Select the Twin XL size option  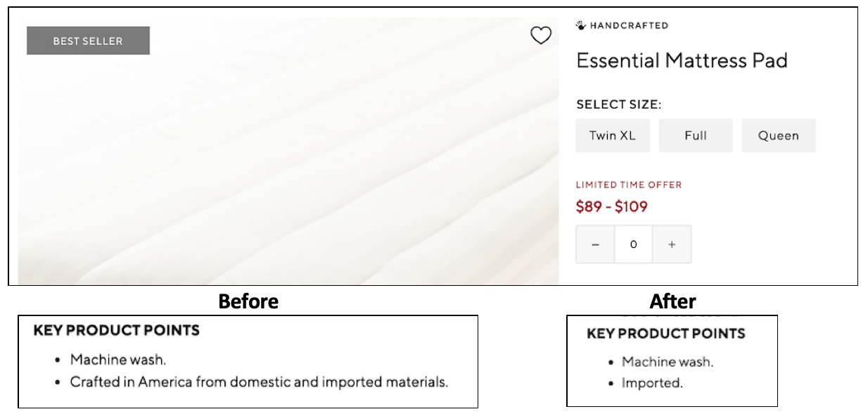pyautogui.click(x=612, y=136)
